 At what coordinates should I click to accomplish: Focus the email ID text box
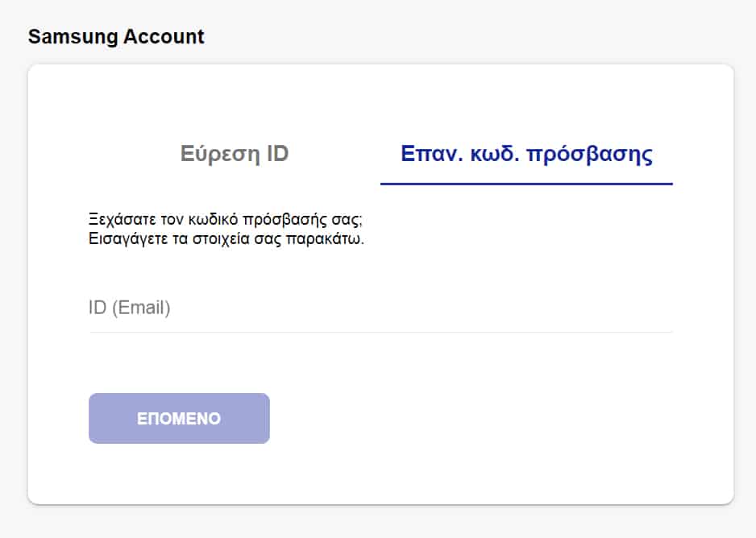point(380,308)
